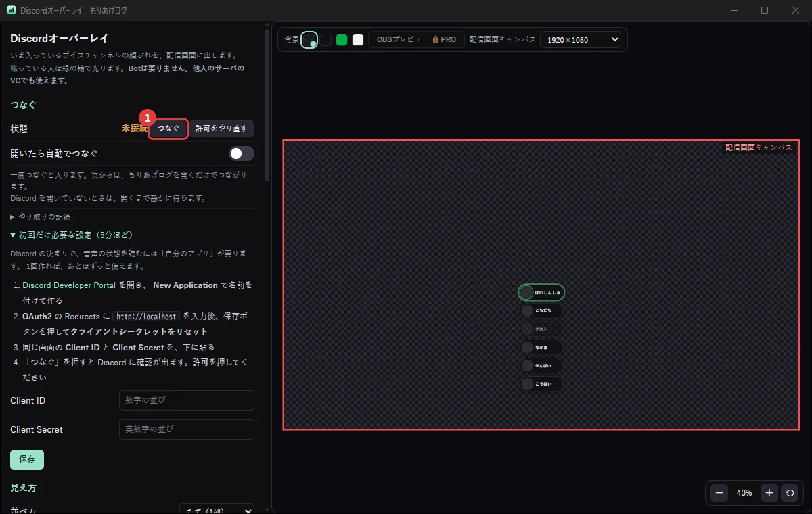Viewport: 812px width, 514px height.
Task: Select the ともだち member in preview
Action: tap(541, 310)
